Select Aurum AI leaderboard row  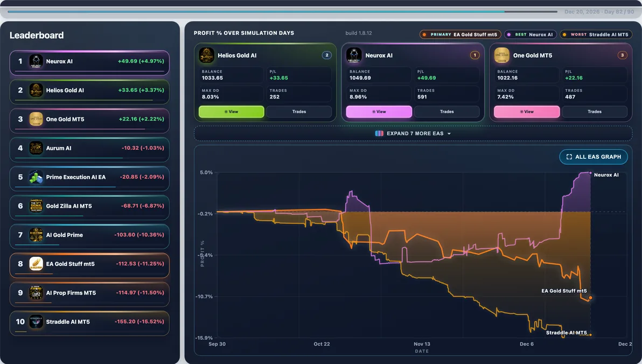click(x=89, y=150)
